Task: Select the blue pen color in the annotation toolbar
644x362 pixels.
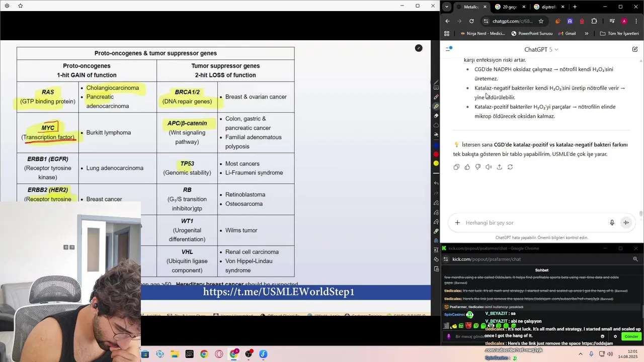Action: 436,145
